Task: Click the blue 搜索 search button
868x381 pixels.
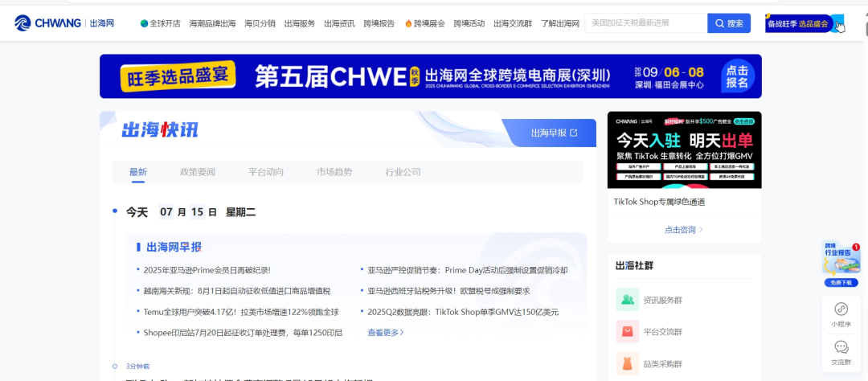Action: (728, 23)
